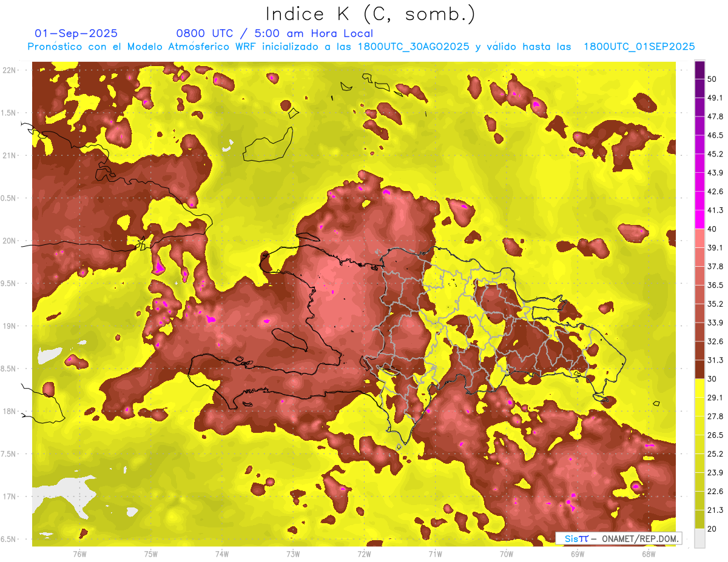Click the '74W' longitude label

[x=222, y=554]
